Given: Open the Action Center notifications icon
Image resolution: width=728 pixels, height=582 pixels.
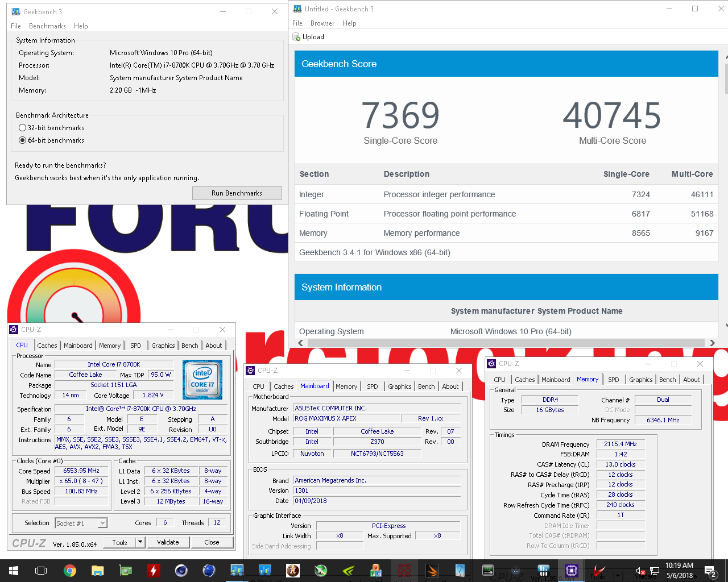Looking at the screenshot, I should 710,571.
